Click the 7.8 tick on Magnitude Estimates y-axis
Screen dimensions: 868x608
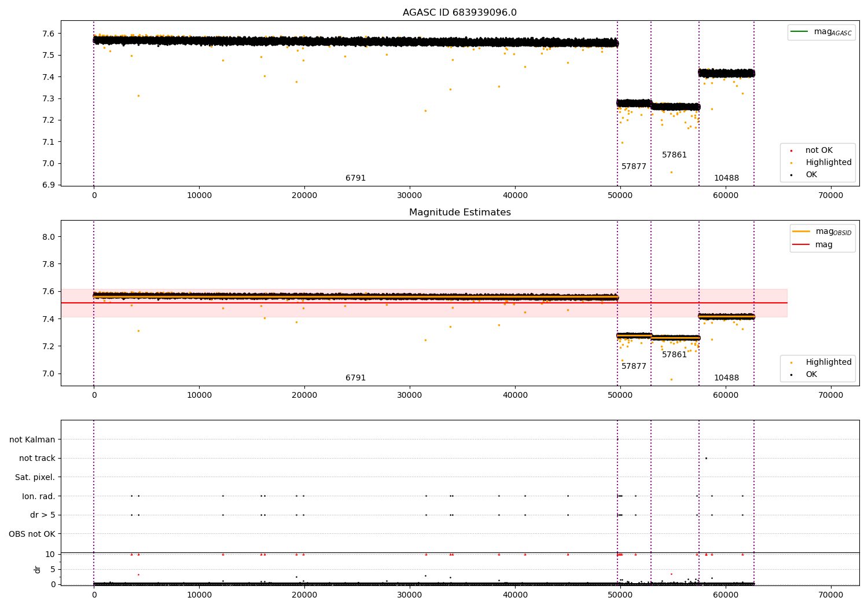[x=49, y=264]
